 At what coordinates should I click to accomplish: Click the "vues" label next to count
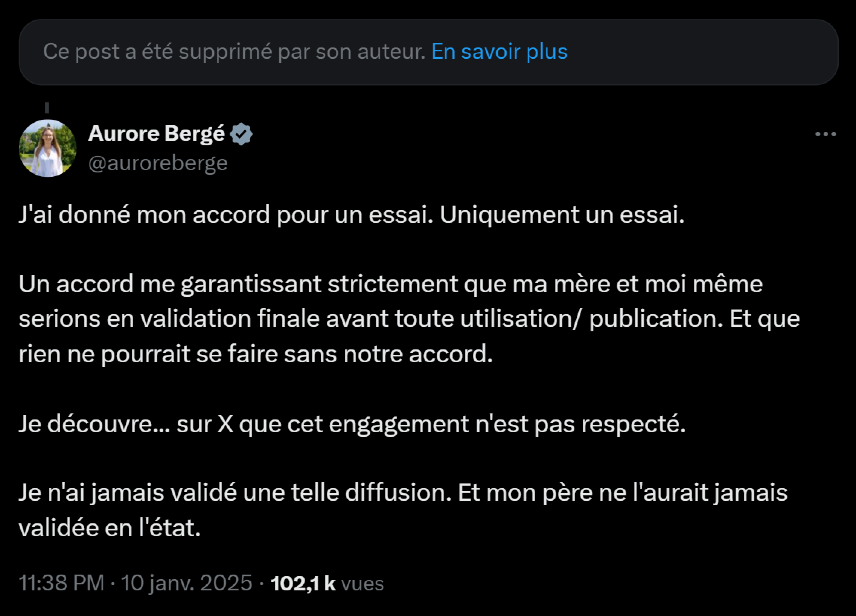363,584
